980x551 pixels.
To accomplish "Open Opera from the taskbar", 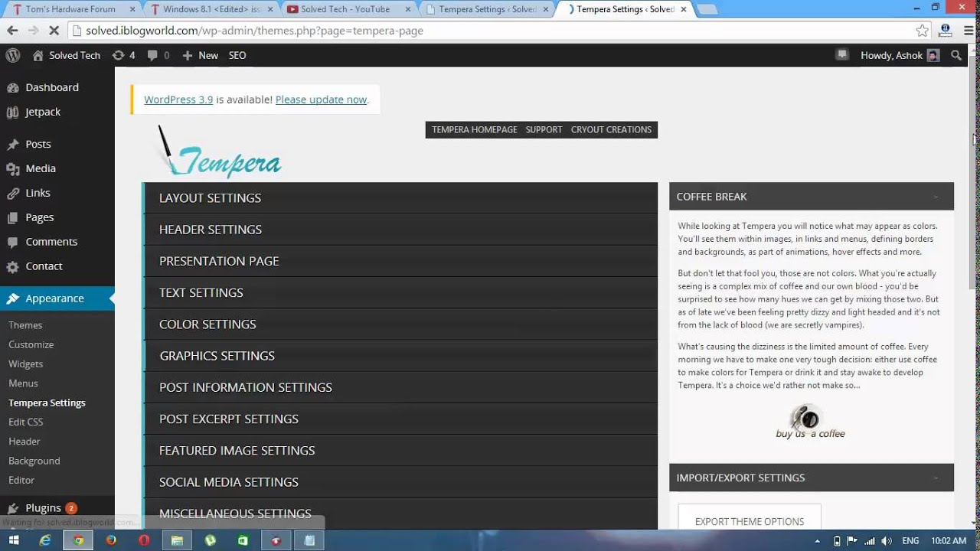I will click(x=144, y=540).
